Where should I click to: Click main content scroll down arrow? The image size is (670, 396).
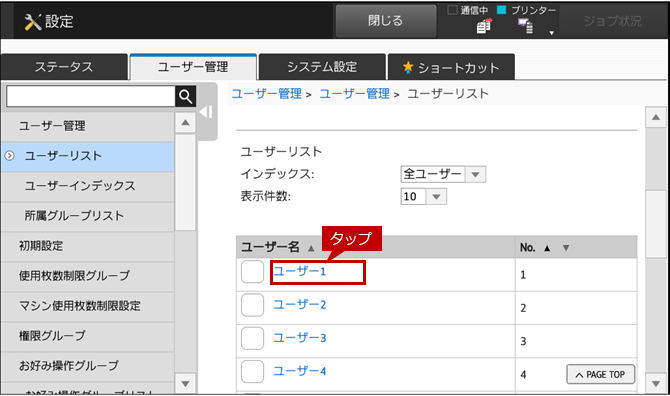pyautogui.click(x=655, y=383)
